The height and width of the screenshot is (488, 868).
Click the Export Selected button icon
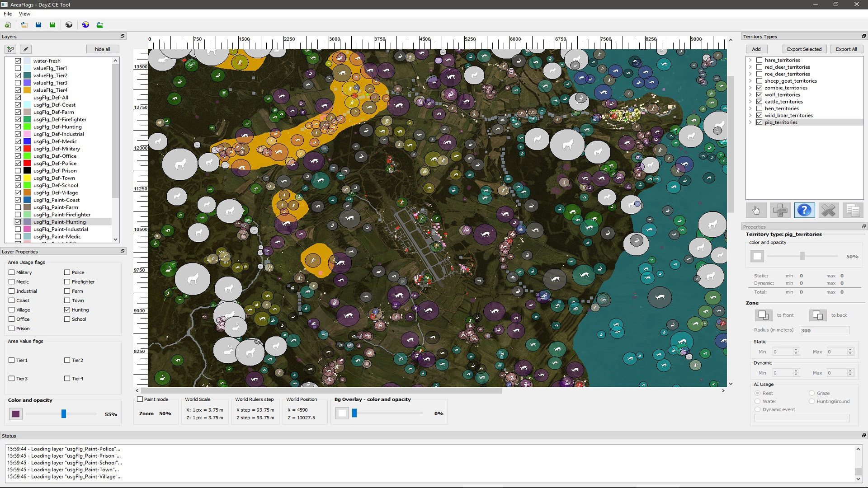click(x=804, y=49)
